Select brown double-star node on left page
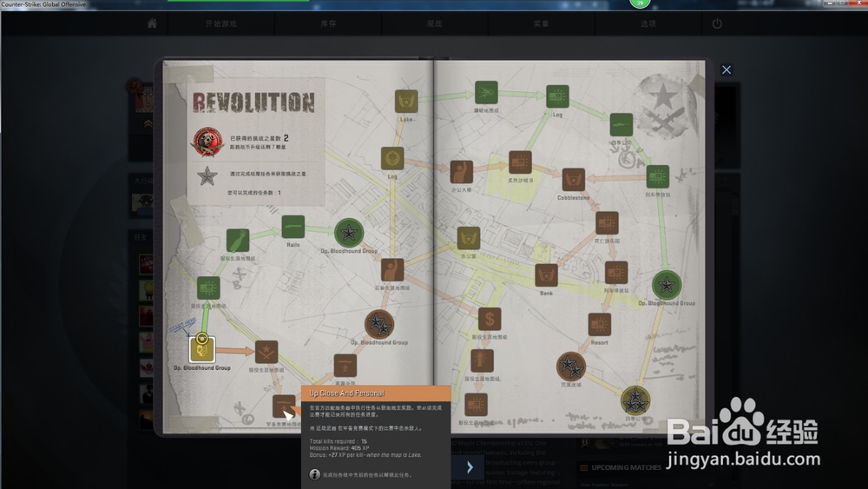The image size is (868, 489). tap(379, 325)
